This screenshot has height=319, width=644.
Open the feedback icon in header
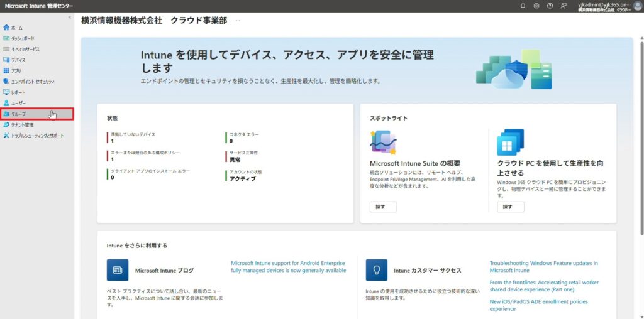pyautogui.click(x=563, y=6)
